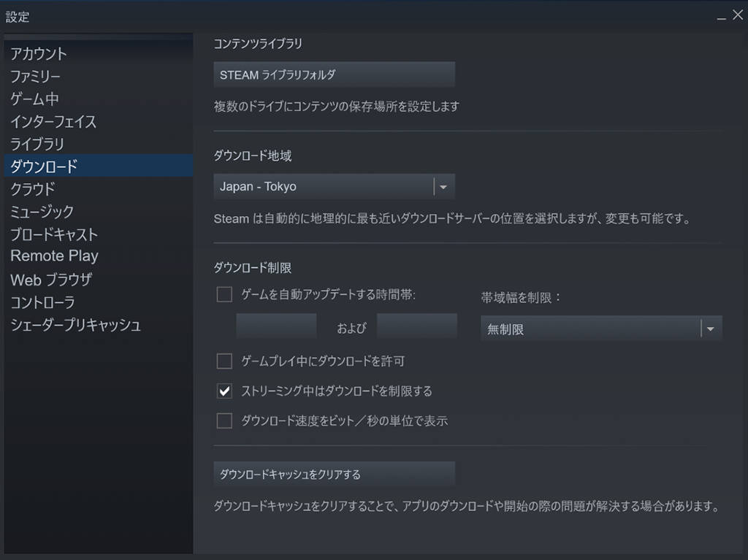Open the ライブラリ settings page
Viewport: 748px width, 560px height.
coord(37,144)
